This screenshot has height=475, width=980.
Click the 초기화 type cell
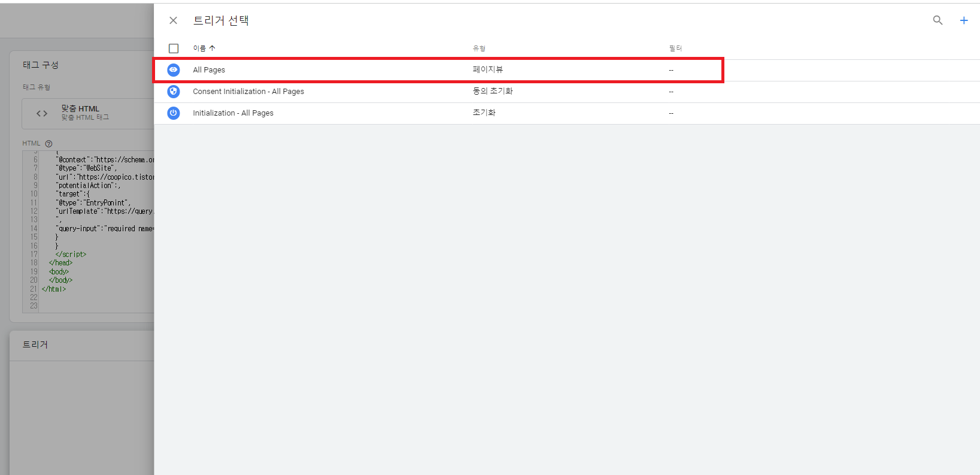point(484,113)
